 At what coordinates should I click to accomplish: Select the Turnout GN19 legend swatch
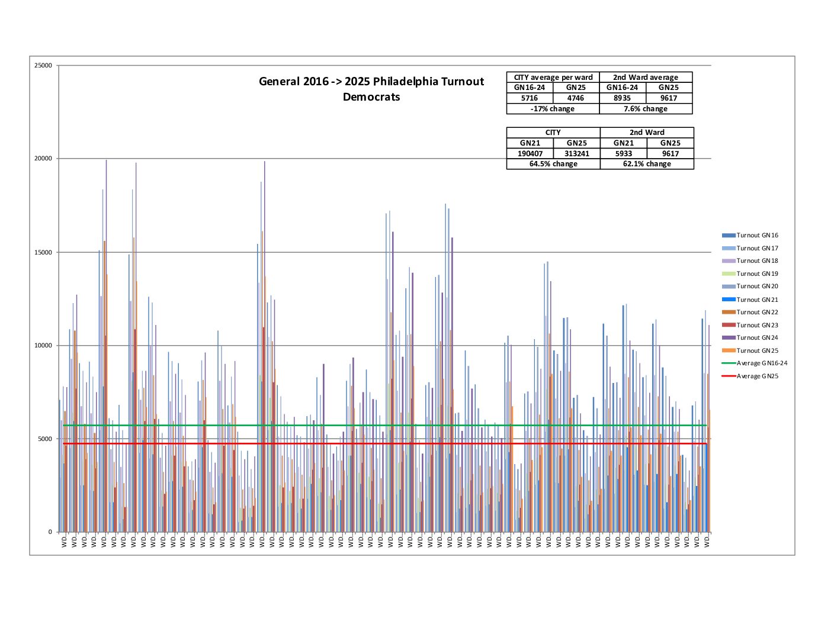(728, 273)
